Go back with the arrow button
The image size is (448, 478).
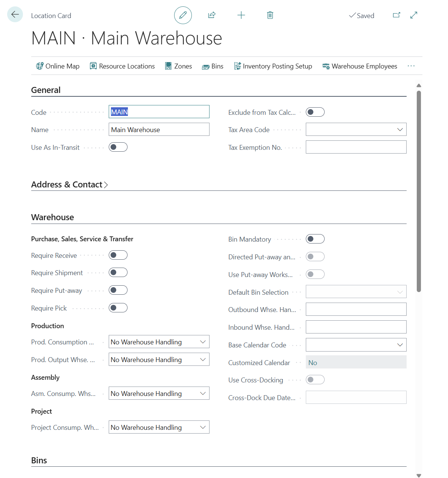coord(15,15)
